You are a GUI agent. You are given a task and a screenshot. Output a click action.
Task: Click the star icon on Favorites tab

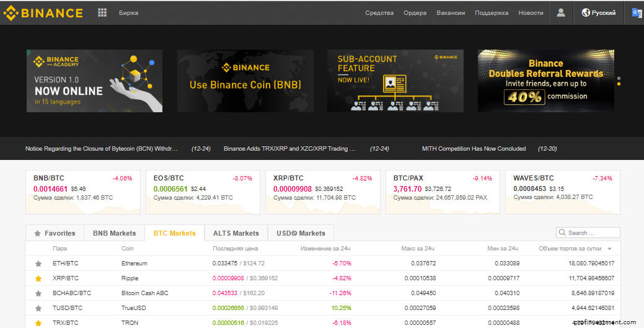pos(37,234)
